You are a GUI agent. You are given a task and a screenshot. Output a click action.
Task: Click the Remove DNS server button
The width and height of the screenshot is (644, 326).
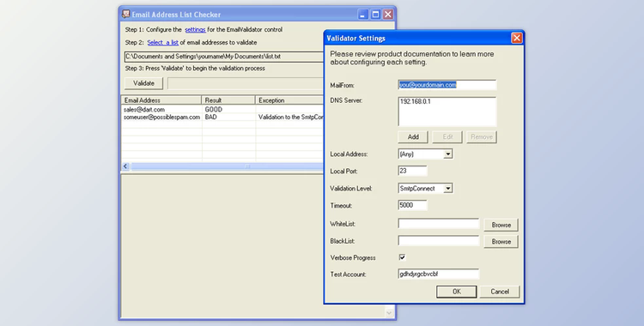point(482,136)
